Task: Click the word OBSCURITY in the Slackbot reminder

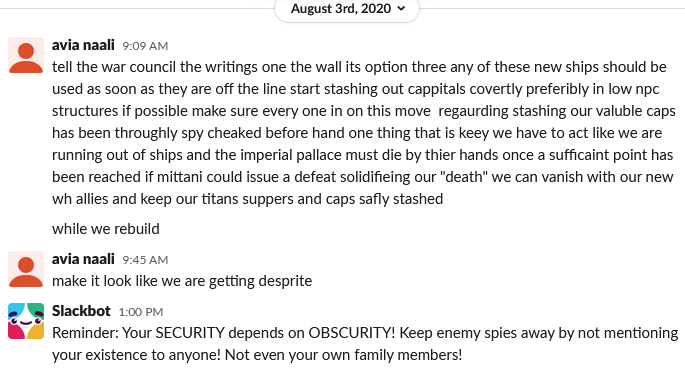Action: click(x=352, y=333)
